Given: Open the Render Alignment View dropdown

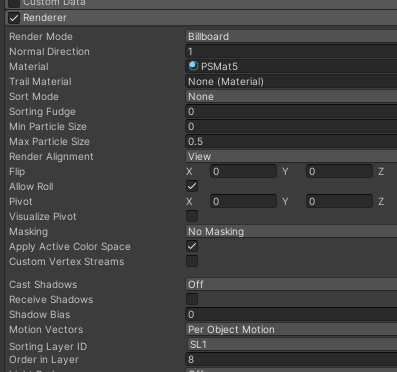Looking at the screenshot, I should [x=291, y=156].
